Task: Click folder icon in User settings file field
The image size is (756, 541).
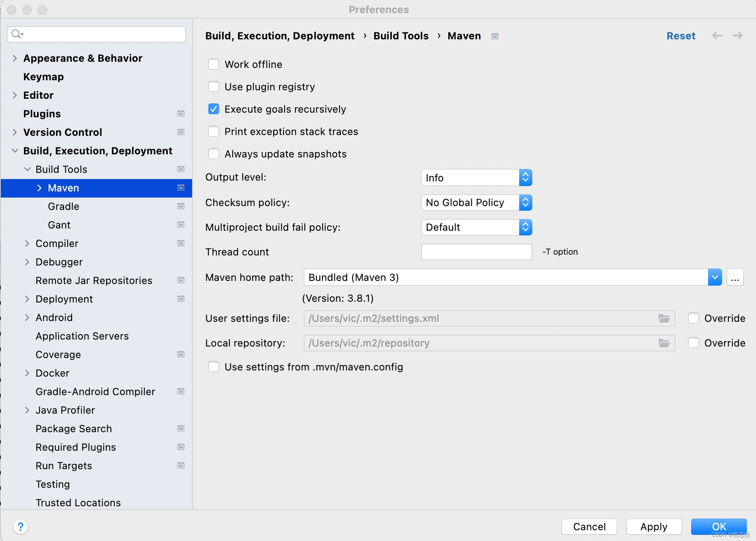Action: point(664,318)
